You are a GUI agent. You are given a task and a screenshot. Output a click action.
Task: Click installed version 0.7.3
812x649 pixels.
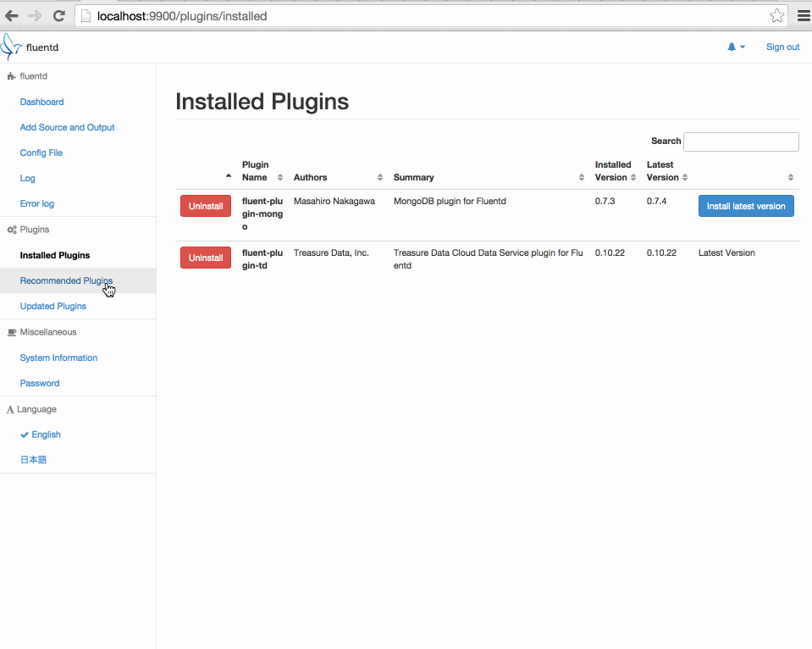pyautogui.click(x=605, y=201)
